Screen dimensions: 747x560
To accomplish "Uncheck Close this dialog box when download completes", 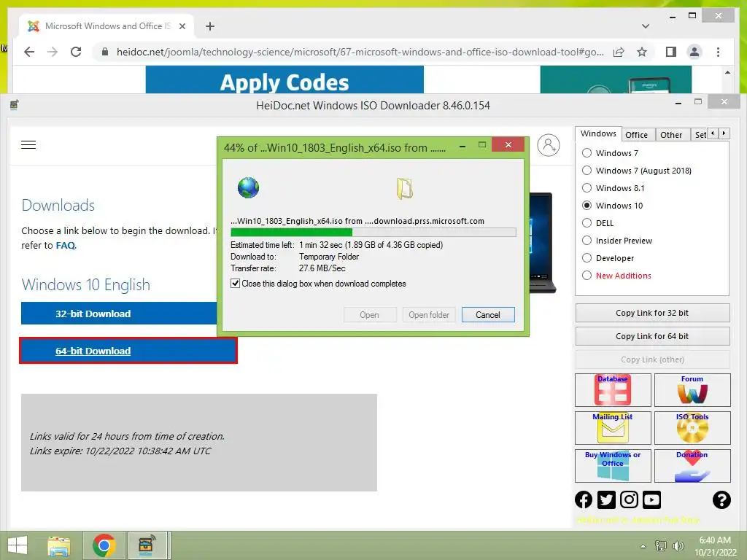I will (235, 284).
